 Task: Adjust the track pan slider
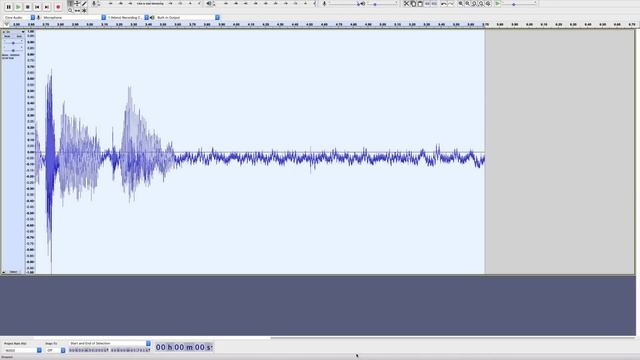pyautogui.click(x=13, y=50)
